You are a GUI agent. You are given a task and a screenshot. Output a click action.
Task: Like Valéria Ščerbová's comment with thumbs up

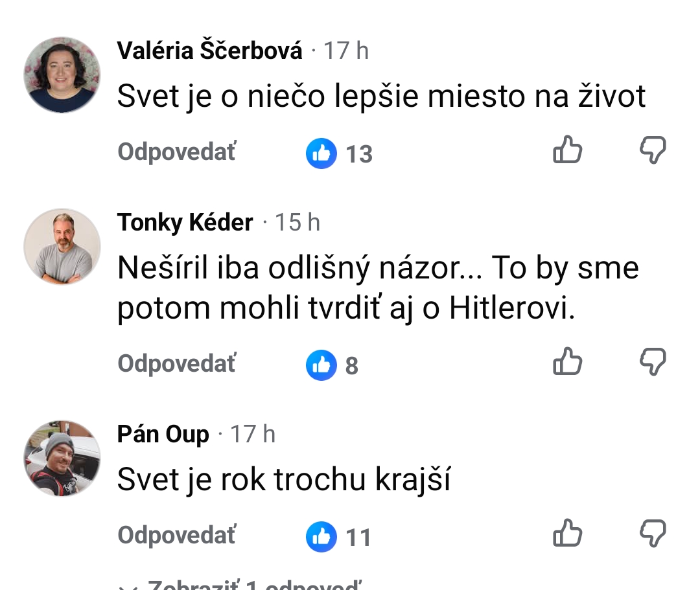pos(567,150)
